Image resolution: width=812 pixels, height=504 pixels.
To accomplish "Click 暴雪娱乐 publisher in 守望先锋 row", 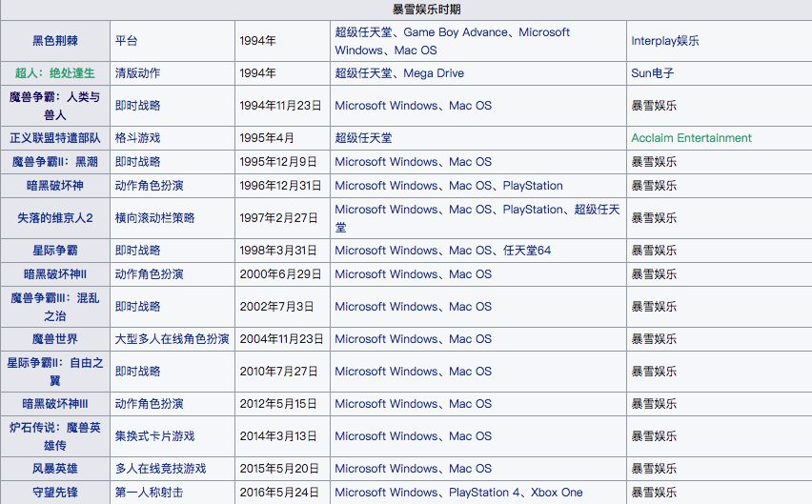I will point(654,493).
